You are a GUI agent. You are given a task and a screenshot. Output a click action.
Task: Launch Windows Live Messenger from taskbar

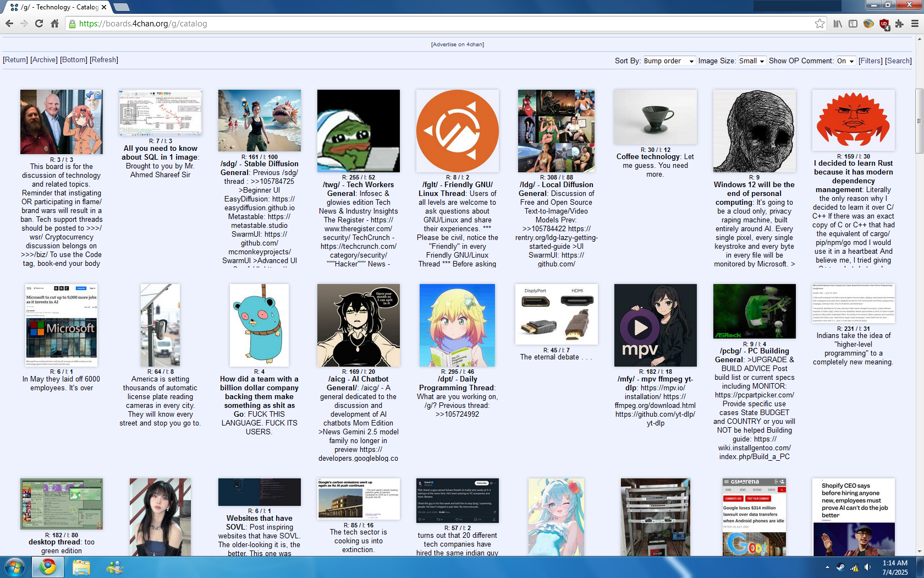[114, 567]
